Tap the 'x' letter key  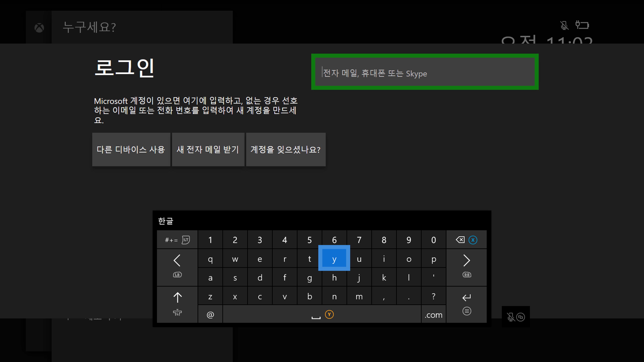point(235,296)
